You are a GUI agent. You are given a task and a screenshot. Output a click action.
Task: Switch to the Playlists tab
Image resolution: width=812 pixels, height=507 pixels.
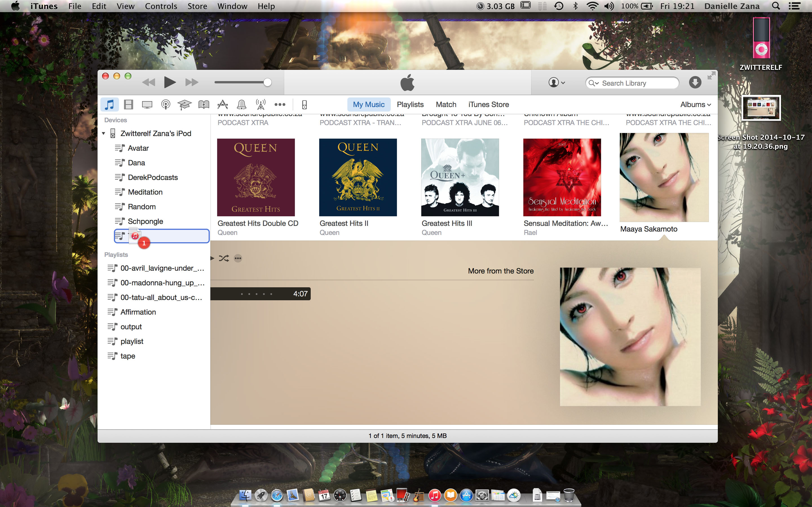point(410,104)
